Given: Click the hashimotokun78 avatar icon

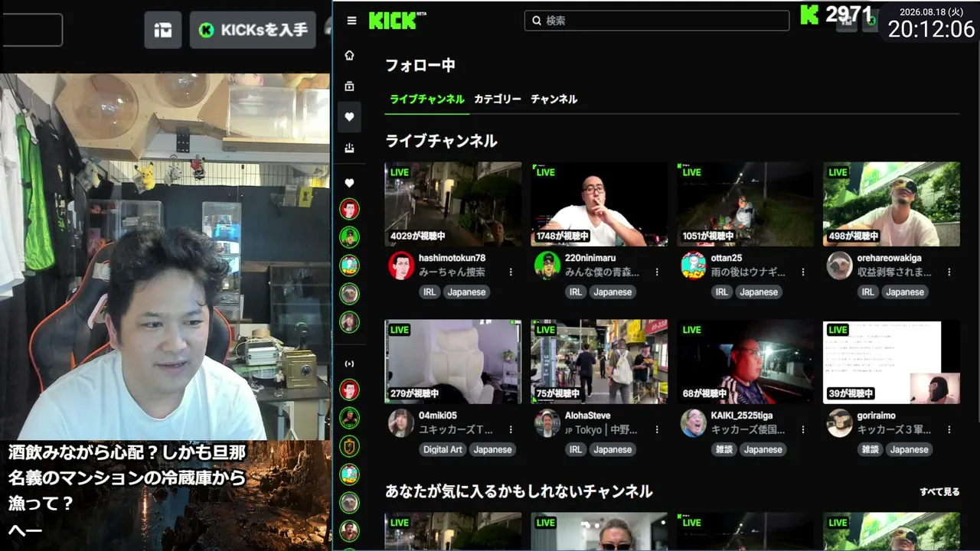Looking at the screenshot, I should pos(401,266).
